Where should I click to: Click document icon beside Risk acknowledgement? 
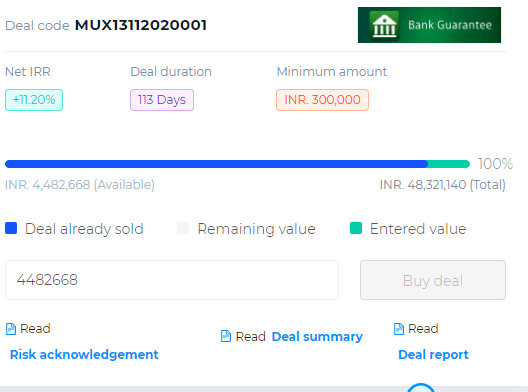click(x=11, y=329)
